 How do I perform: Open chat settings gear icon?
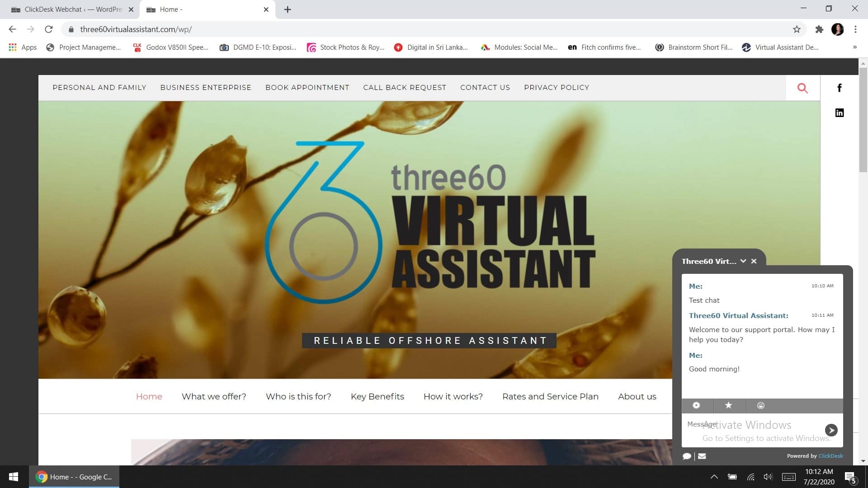[x=696, y=405]
